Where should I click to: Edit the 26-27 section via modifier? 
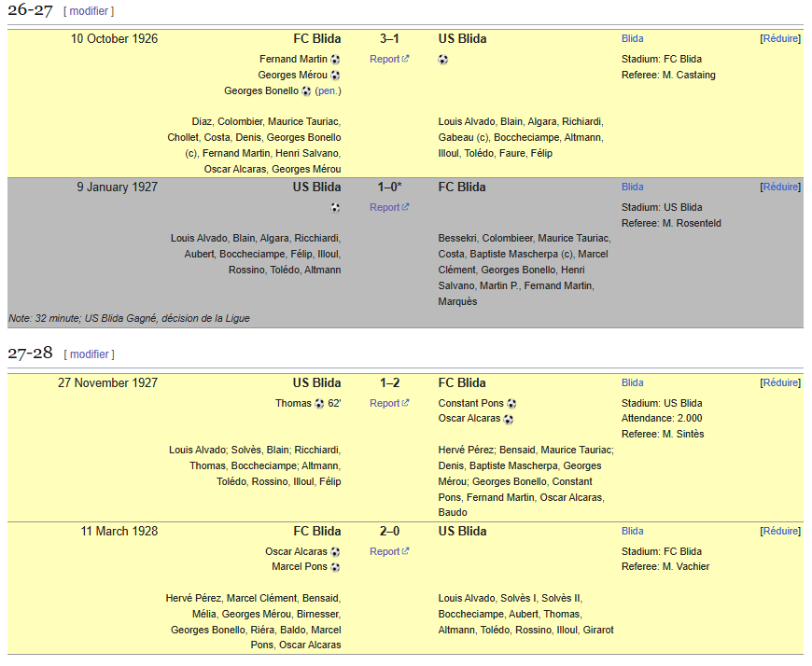tap(89, 11)
